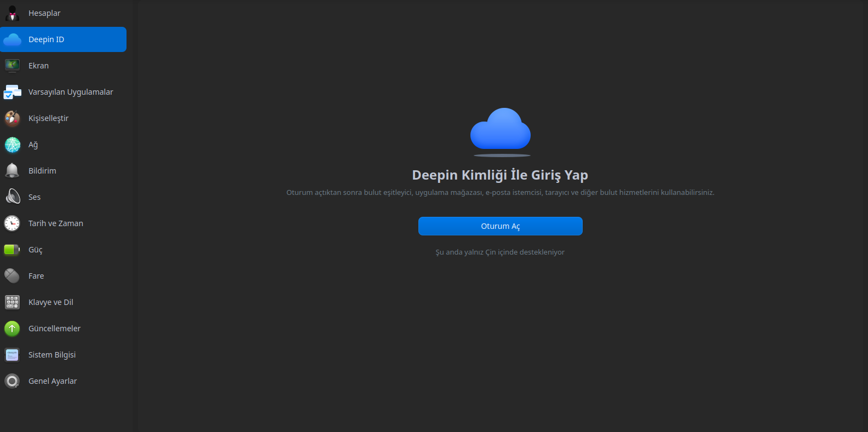Click the blue cloud Deepin ID sidebar icon
This screenshot has width=868, height=432.
point(12,39)
